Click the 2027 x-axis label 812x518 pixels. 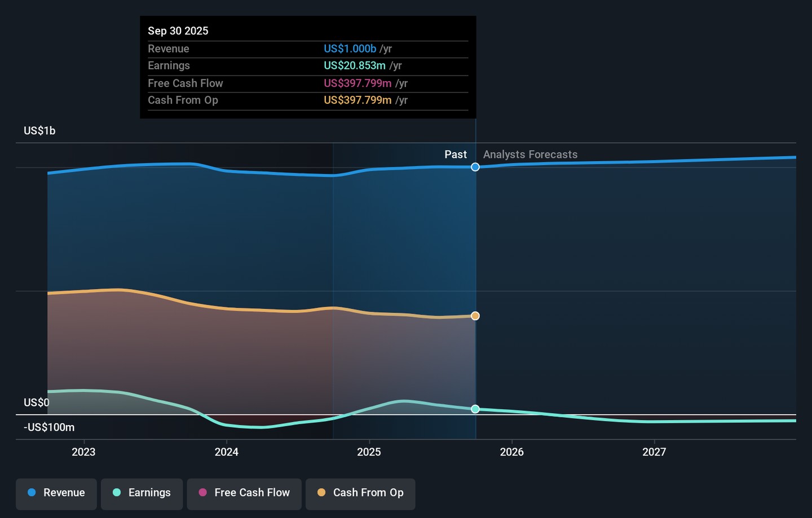654,452
